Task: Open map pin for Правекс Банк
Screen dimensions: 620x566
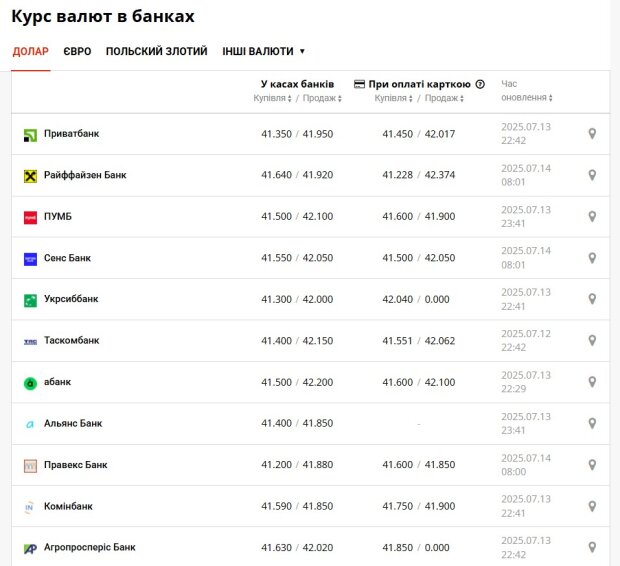Action: tap(592, 465)
